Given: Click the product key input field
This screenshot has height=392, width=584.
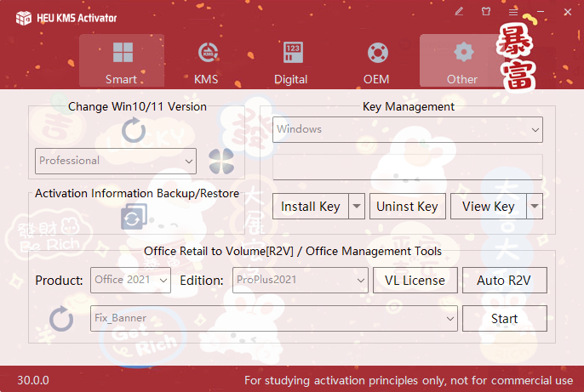Looking at the screenshot, I should [408, 168].
